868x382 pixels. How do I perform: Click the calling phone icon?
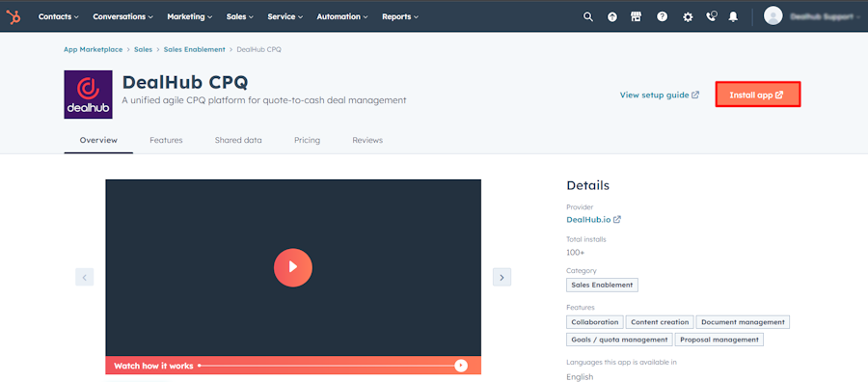[712, 16]
